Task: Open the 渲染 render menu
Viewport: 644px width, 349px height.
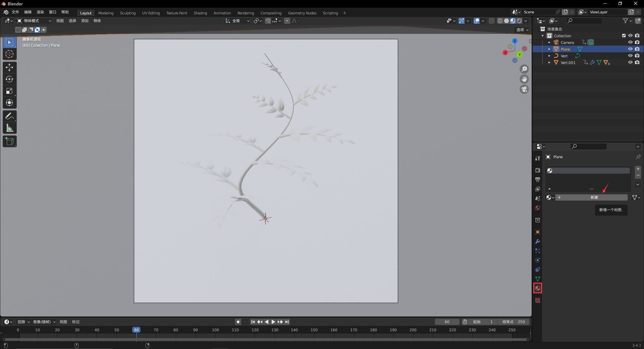Action: pyautogui.click(x=40, y=12)
